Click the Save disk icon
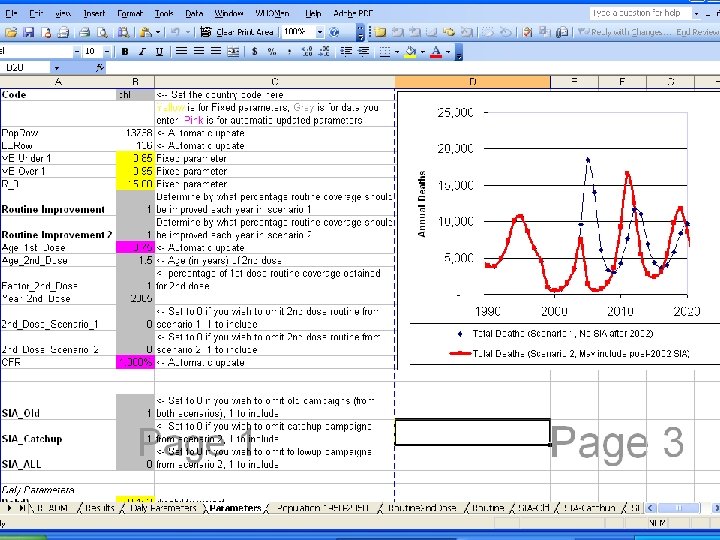720x540 pixels. pyautogui.click(x=28, y=32)
